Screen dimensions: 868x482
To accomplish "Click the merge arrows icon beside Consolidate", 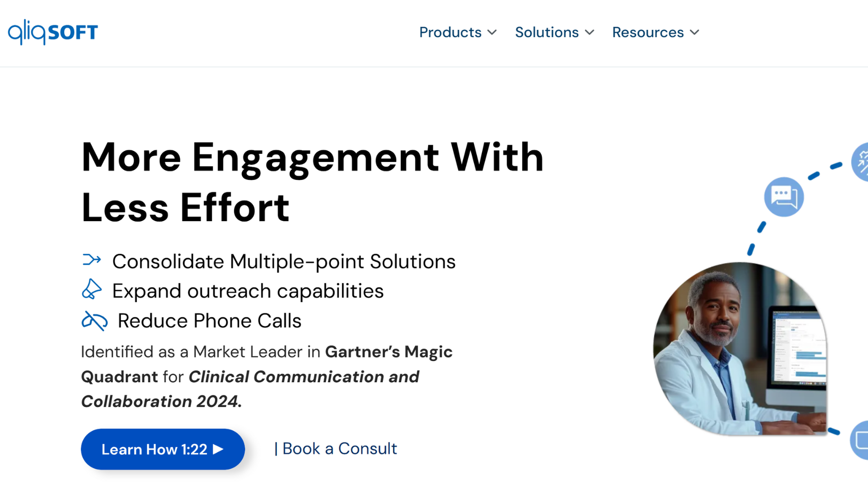I will (x=92, y=260).
